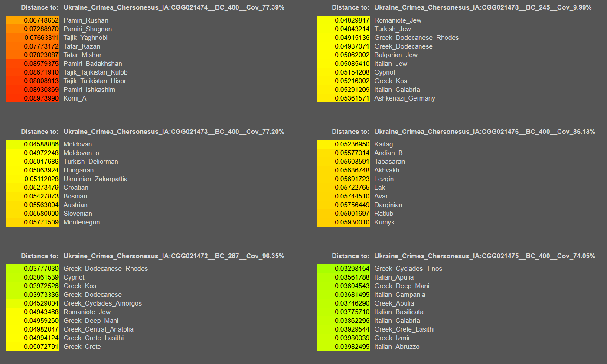This screenshot has width=607, height=364.
Task: Click the Komi_A population name
Action: tap(75, 98)
